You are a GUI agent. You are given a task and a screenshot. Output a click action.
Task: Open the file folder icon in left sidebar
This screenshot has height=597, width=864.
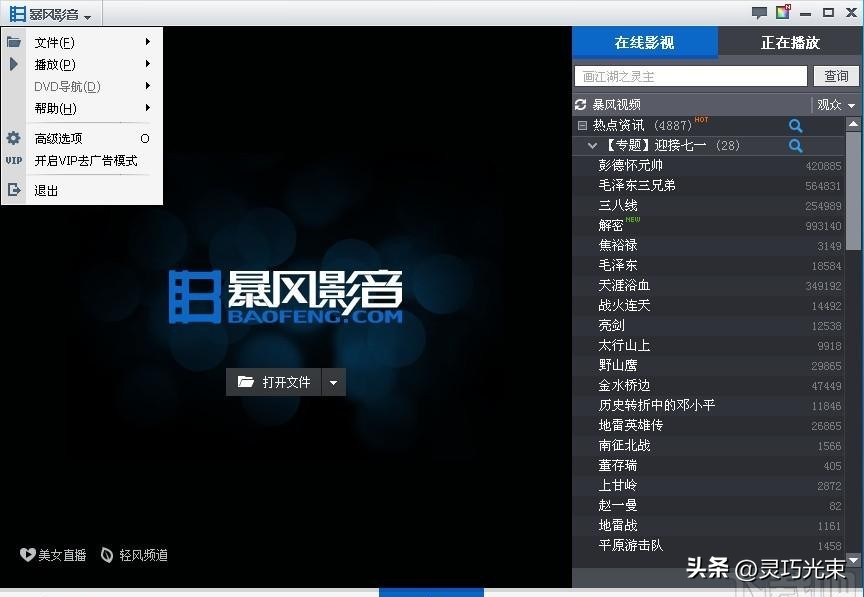13,42
